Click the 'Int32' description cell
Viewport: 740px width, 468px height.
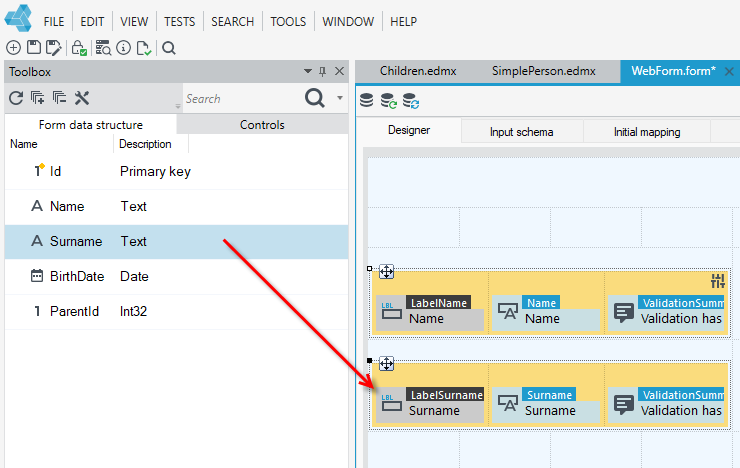[134, 311]
